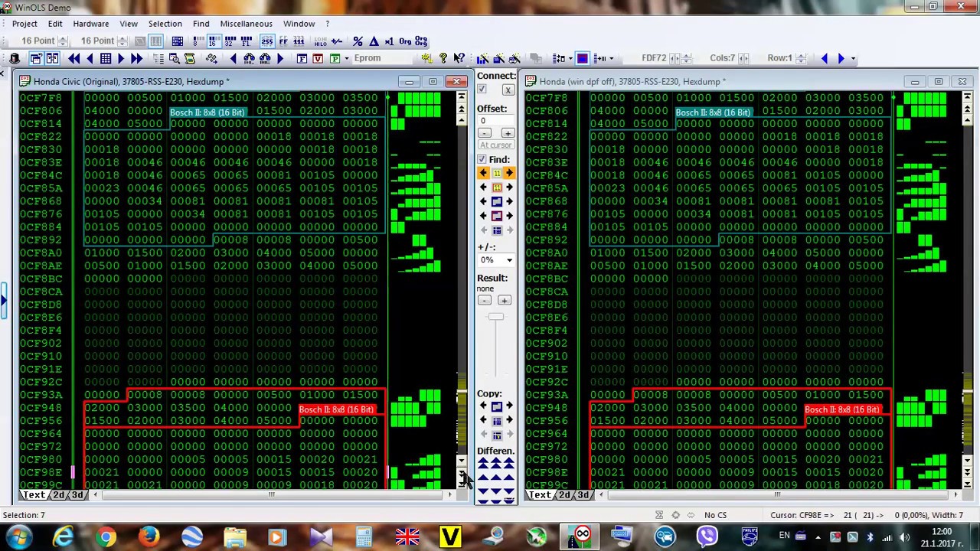The height and width of the screenshot is (551, 980).
Task: Click the minus button under Result
Action: click(484, 300)
